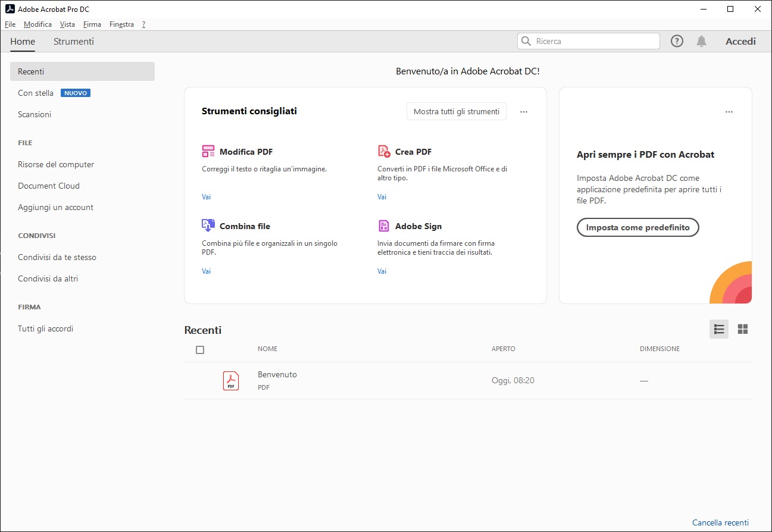
Task: Click the Modifica PDF tool title
Action: pos(246,152)
